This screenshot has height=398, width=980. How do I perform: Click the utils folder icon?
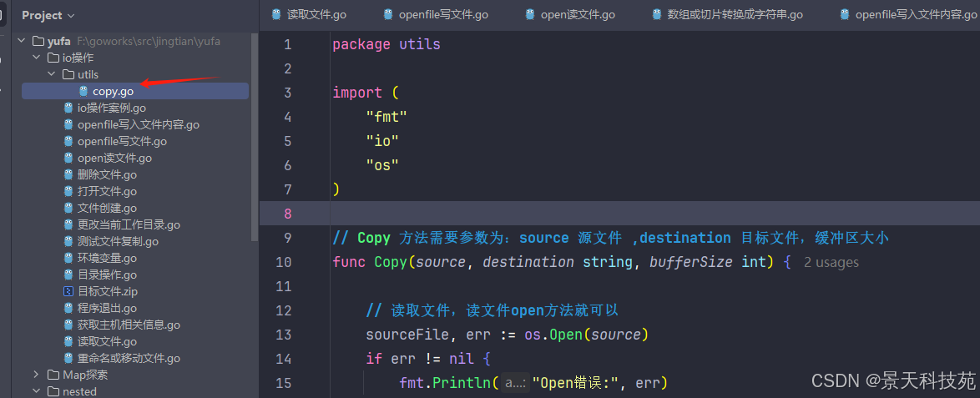[68, 75]
